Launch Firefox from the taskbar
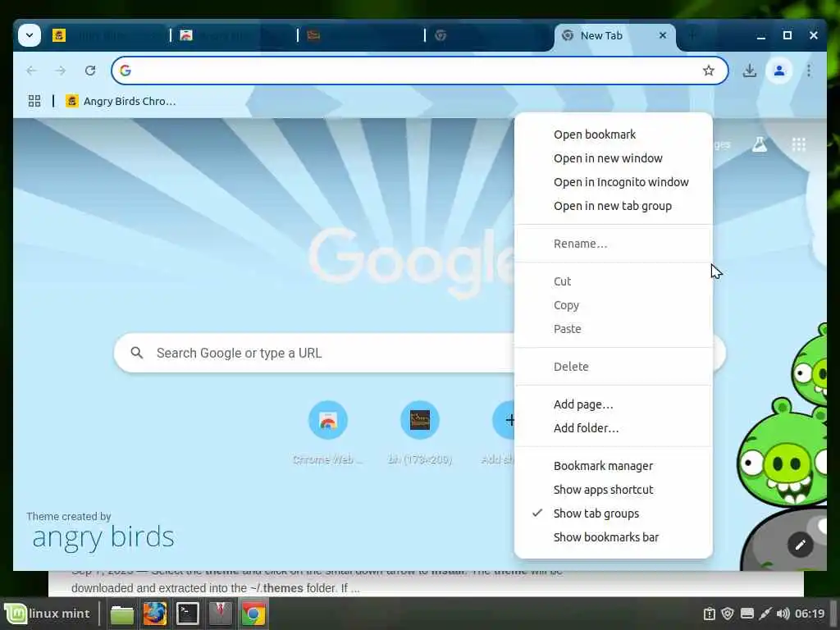Viewport: 840px width, 630px height. click(155, 614)
